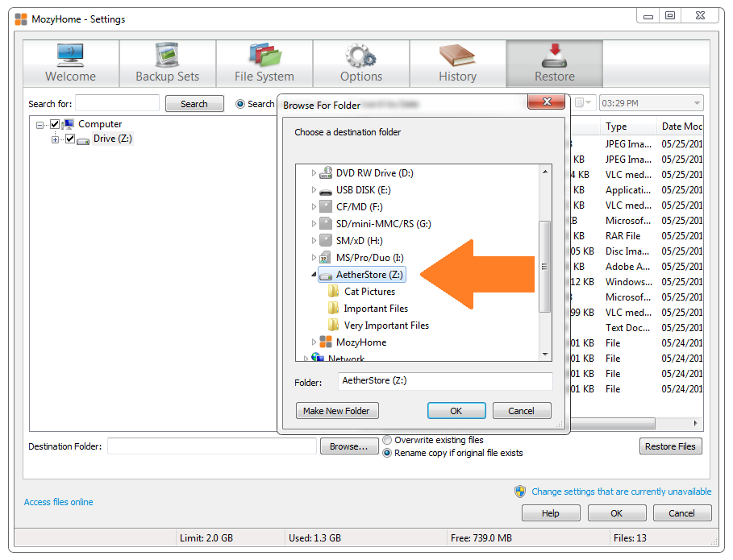Open the Welcome tab
The height and width of the screenshot is (560, 733).
[x=71, y=64]
